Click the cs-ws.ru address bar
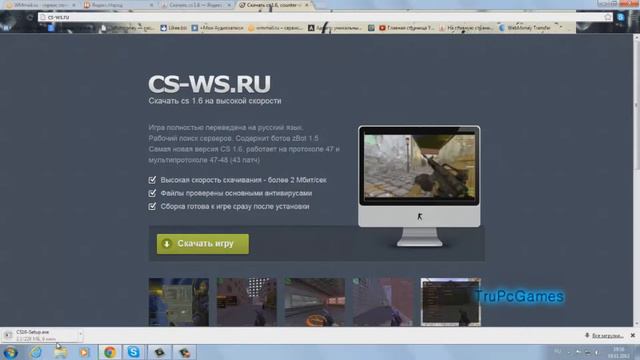 (x=322, y=17)
